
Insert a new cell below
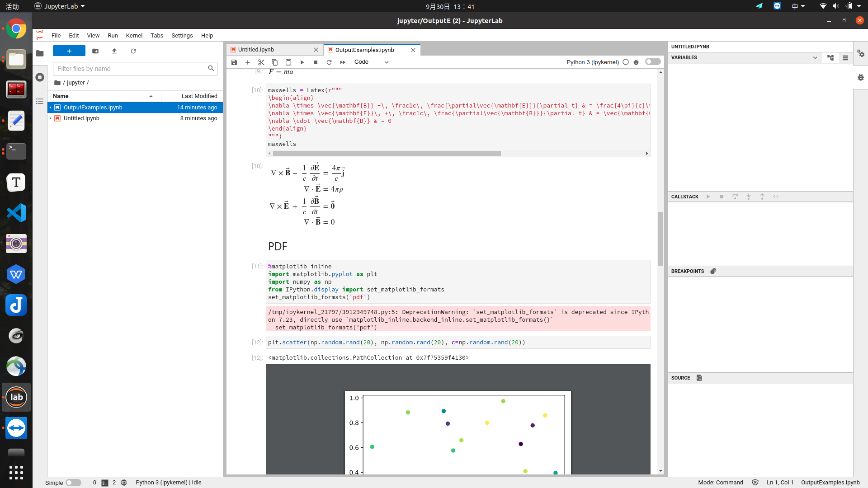click(x=248, y=62)
